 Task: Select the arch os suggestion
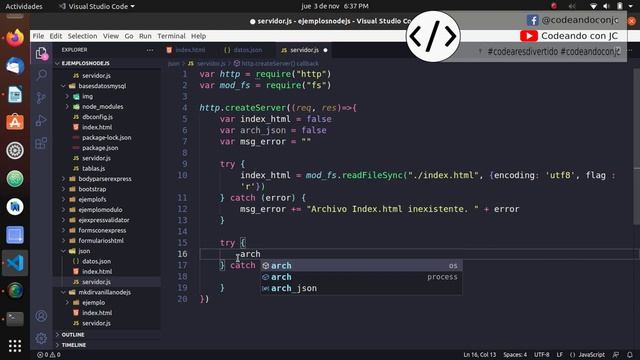361,266
